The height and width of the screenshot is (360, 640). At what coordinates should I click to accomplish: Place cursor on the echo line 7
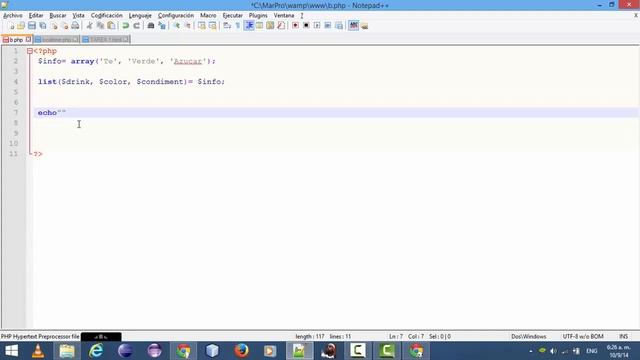point(336,113)
